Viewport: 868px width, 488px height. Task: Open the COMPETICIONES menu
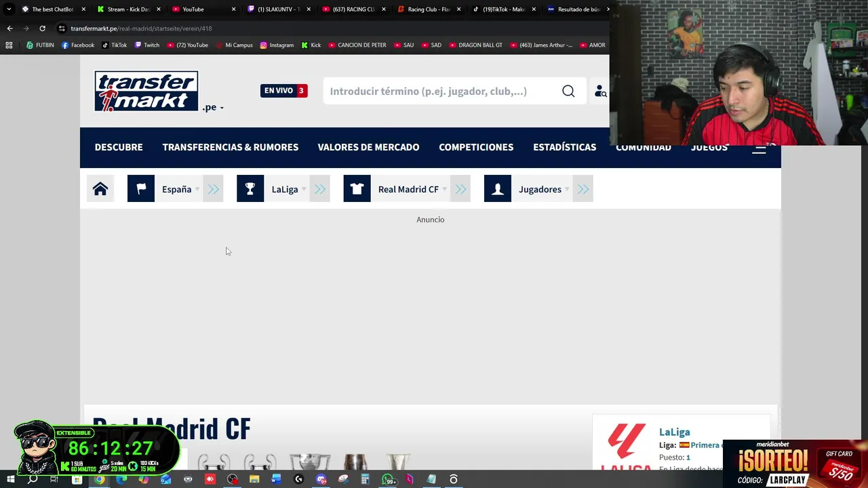pyautogui.click(x=476, y=147)
